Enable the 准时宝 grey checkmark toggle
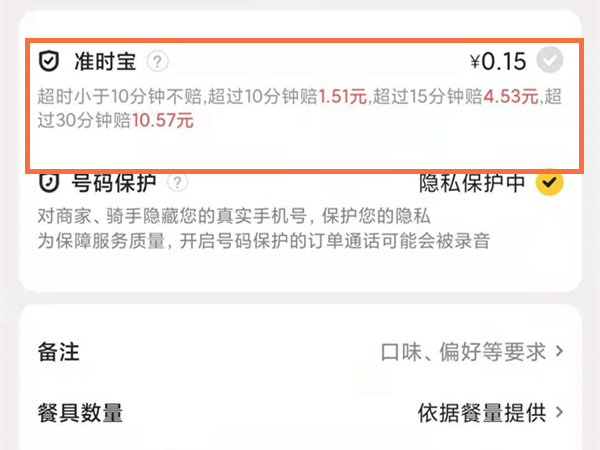This screenshot has height=450, width=600. [549, 60]
